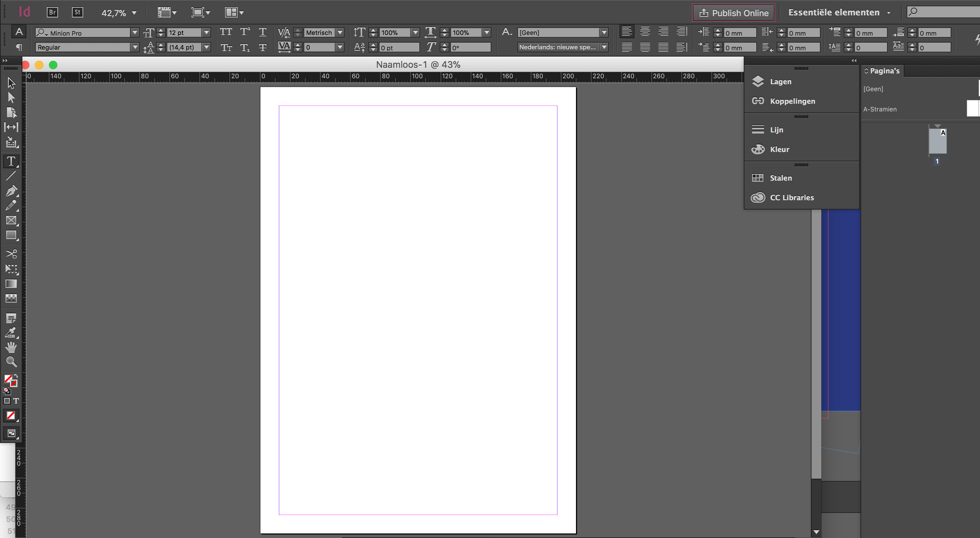Screen dimensions: 980x538
Task: Select the Gradient Feather tool
Action: (x=11, y=298)
